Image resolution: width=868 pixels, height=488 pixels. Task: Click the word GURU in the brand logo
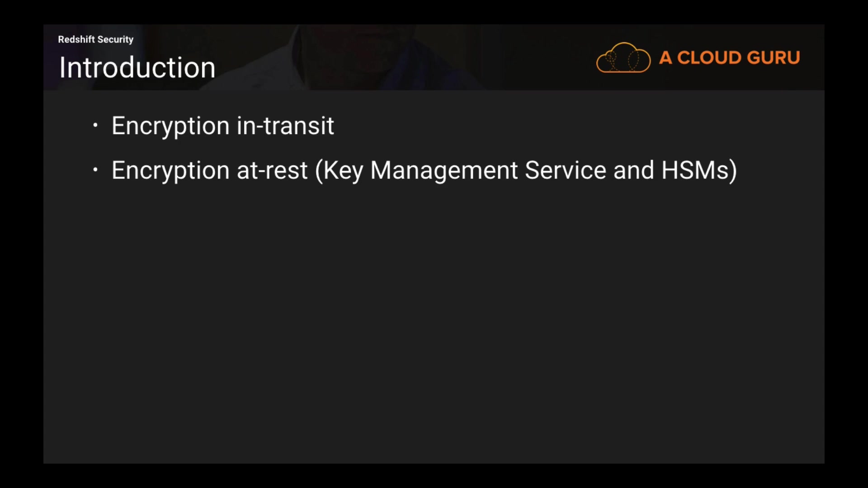pos(774,57)
